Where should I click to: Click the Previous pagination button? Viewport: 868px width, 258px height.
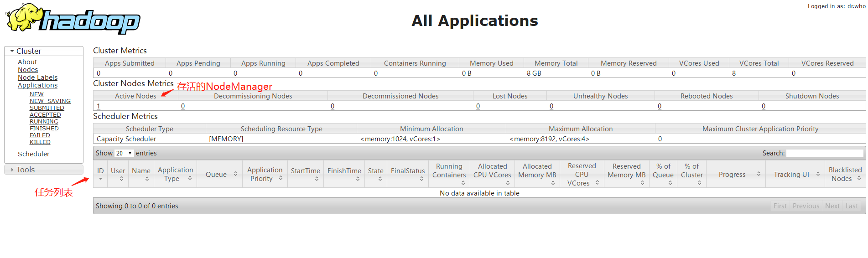pyautogui.click(x=806, y=206)
